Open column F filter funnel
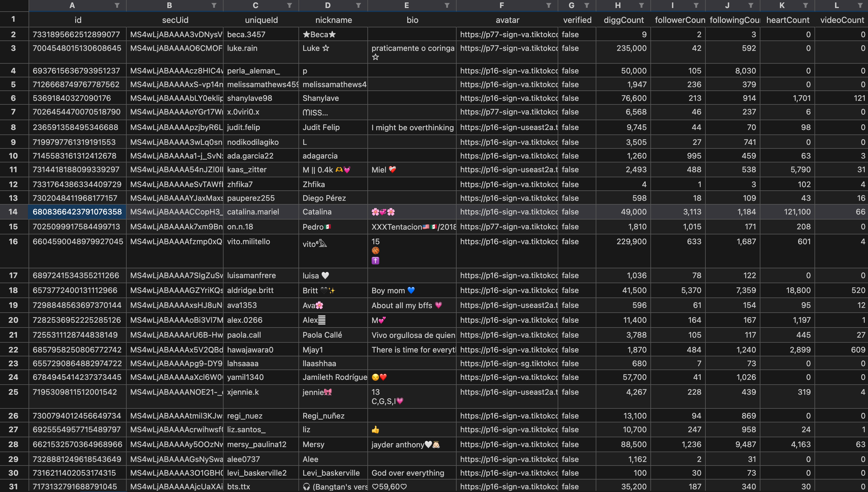This screenshot has width=868, height=492. 549,5
